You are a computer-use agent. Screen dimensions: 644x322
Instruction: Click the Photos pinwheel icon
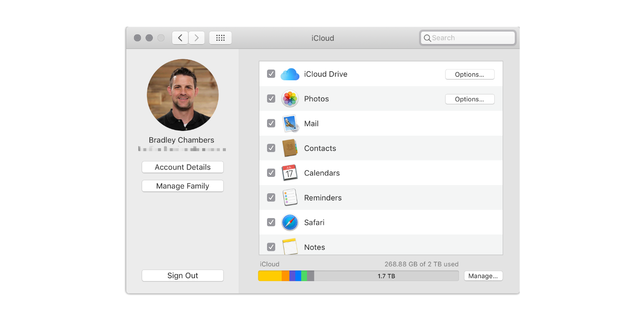tap(290, 99)
